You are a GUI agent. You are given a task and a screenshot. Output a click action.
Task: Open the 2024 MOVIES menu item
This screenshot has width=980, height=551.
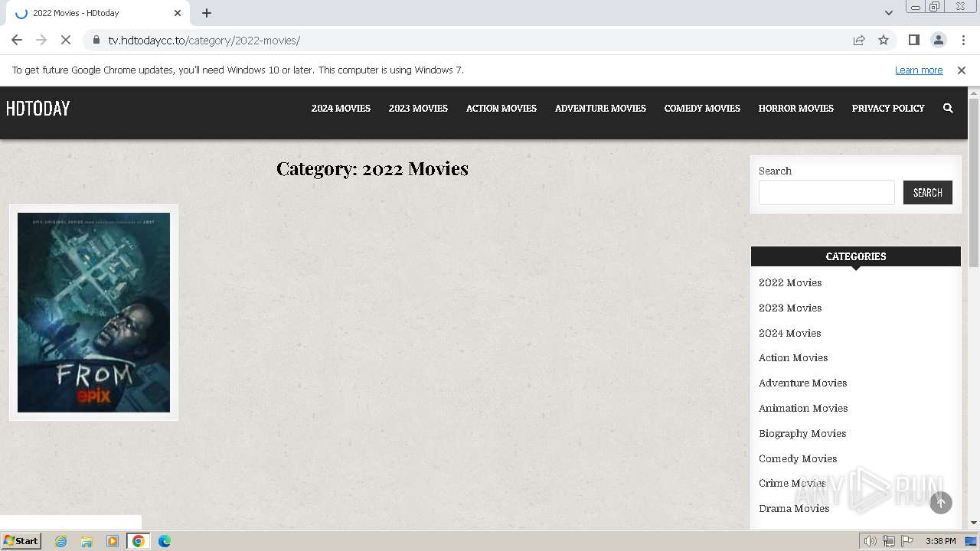tap(341, 108)
